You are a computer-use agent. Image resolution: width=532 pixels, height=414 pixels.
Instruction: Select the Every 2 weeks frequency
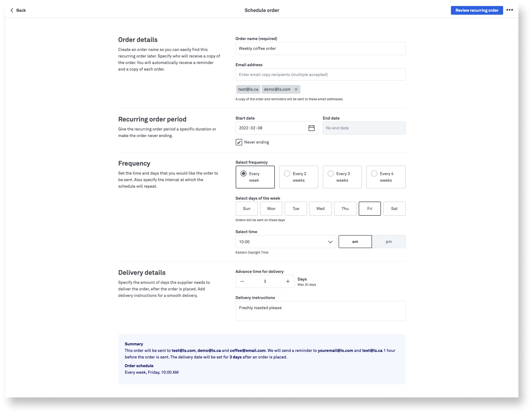click(299, 177)
